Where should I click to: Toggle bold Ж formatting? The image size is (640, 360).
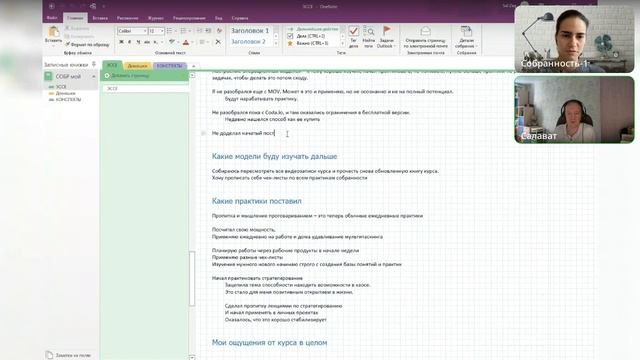121,42
